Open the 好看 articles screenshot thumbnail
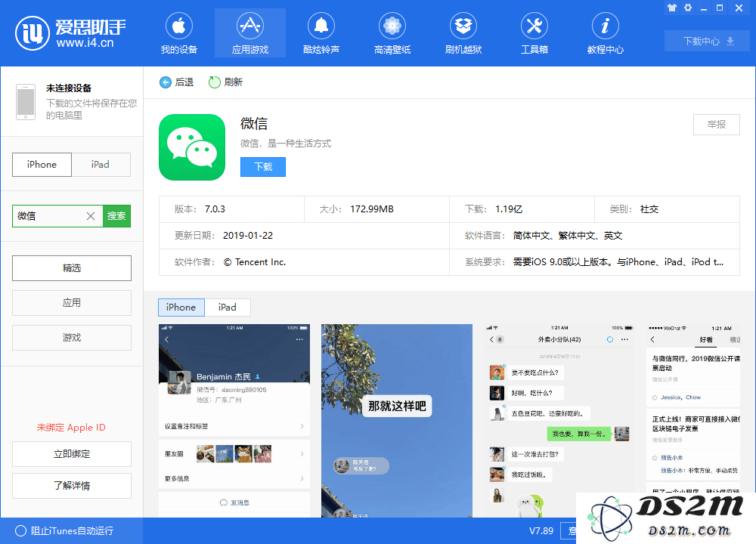The height and width of the screenshot is (544, 756). 693,410
